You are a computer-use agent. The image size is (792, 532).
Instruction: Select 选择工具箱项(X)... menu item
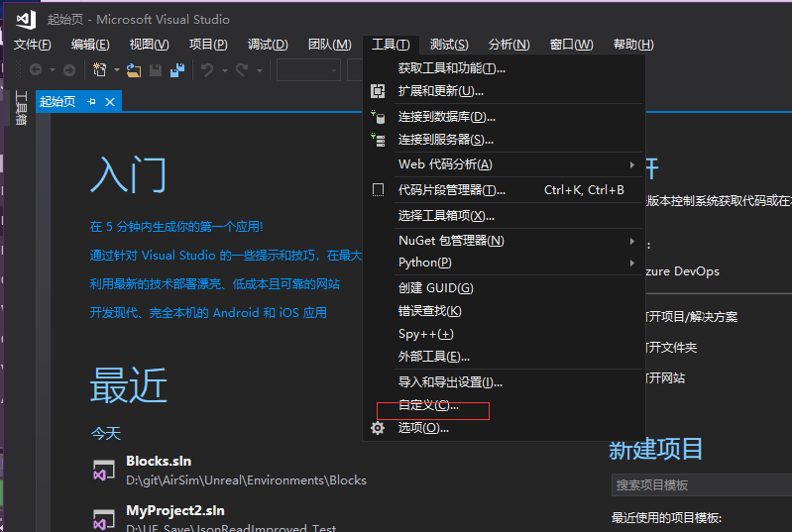click(x=505, y=216)
